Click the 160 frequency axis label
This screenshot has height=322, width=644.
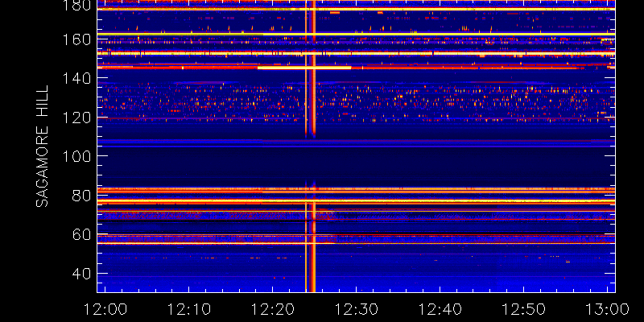[76, 39]
